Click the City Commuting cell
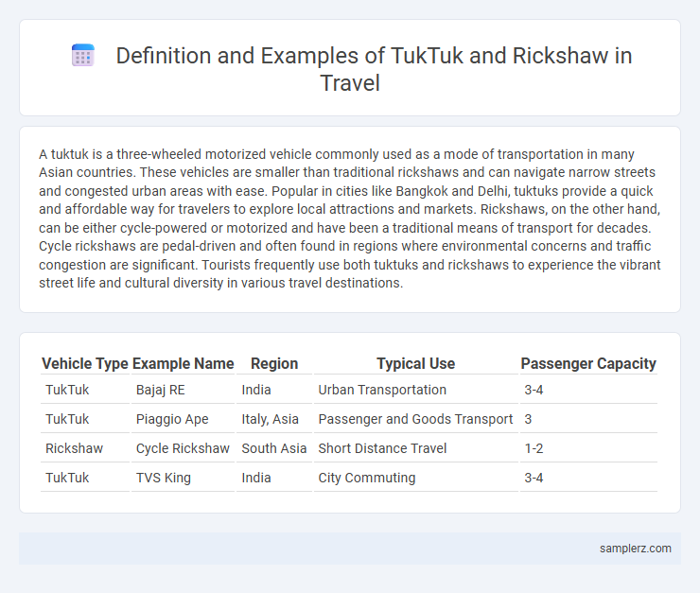 415,478
